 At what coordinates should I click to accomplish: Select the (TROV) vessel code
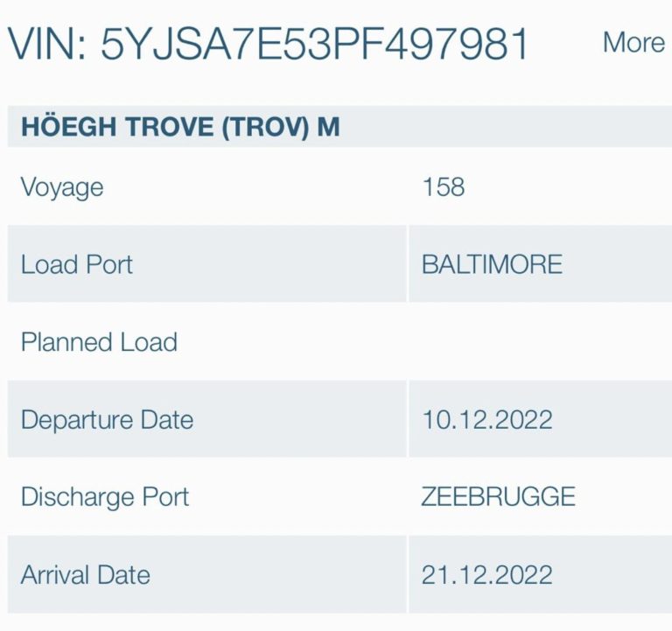coord(266,127)
